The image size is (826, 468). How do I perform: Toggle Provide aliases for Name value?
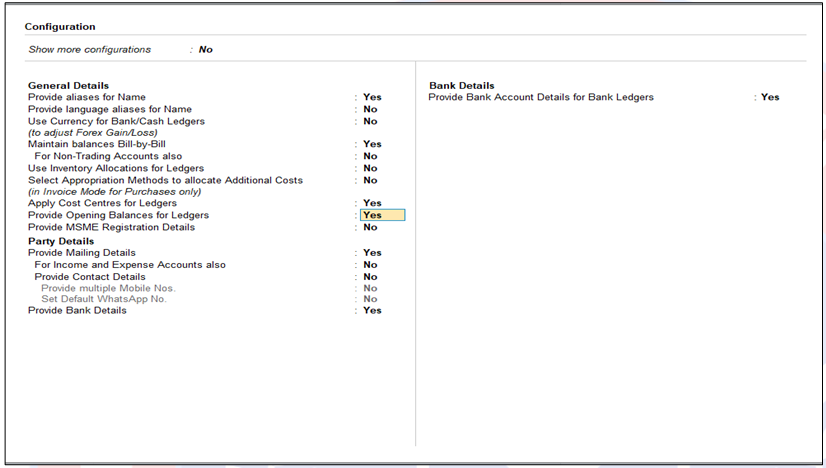click(371, 98)
